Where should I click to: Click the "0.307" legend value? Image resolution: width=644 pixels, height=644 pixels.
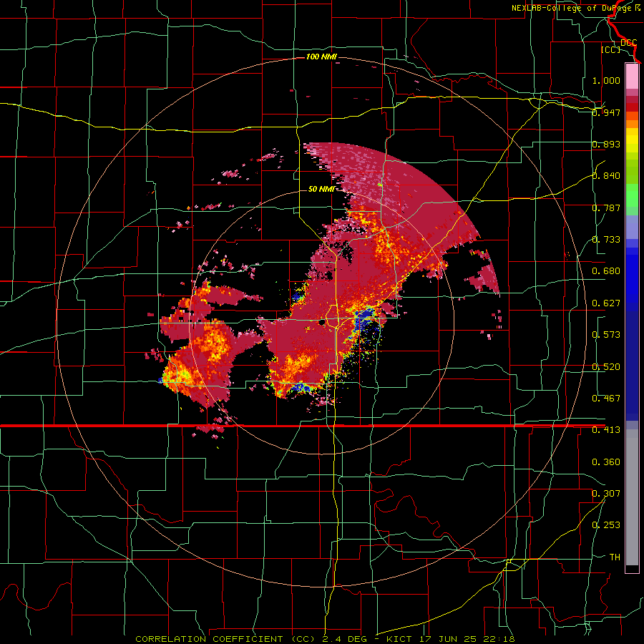606,494
